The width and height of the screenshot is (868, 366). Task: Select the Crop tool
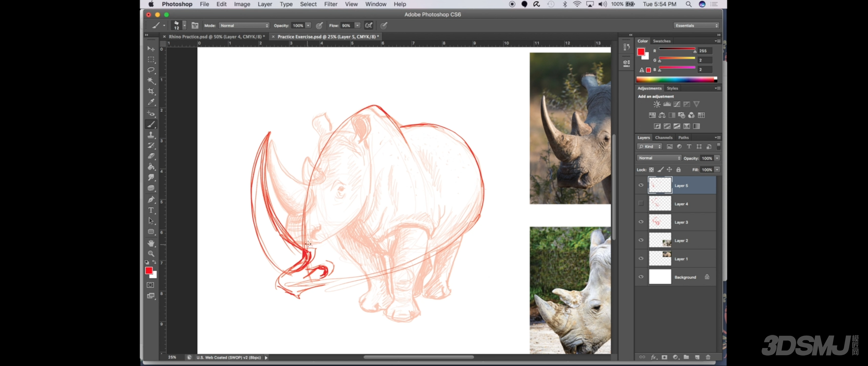[x=151, y=91]
